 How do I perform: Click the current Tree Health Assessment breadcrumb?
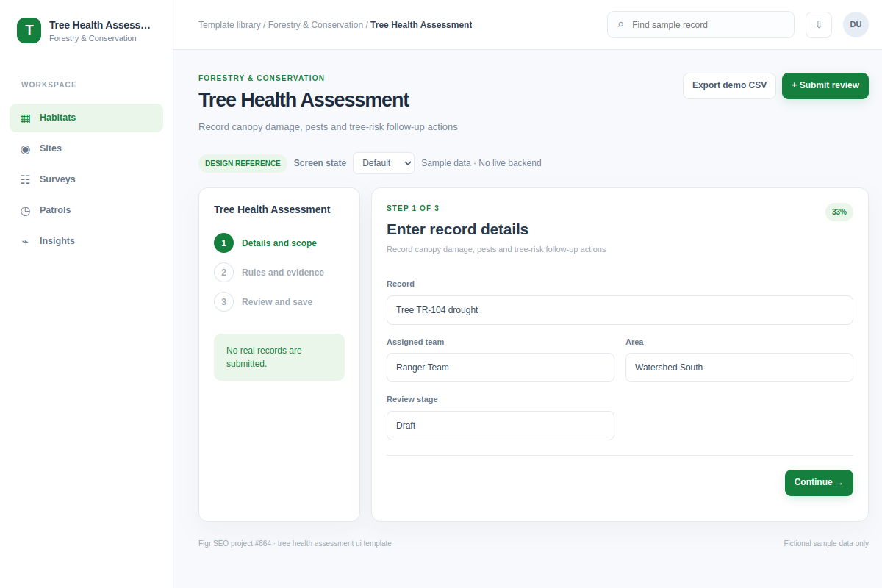click(x=421, y=25)
